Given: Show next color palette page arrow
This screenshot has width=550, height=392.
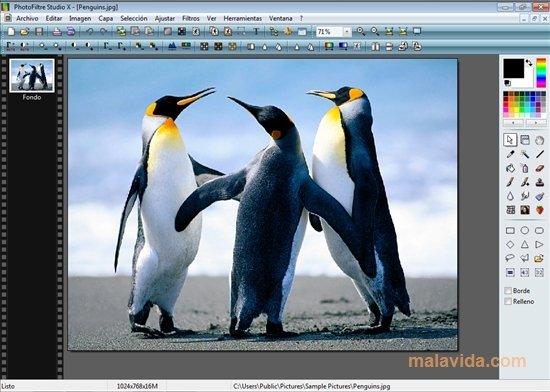Looking at the screenshot, I should [x=536, y=123].
